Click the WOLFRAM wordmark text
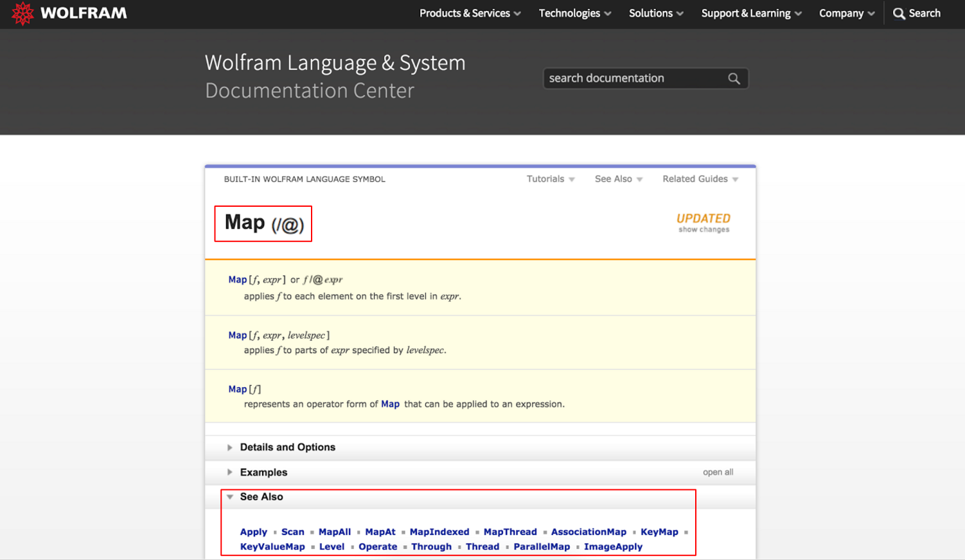965x560 pixels. click(84, 13)
